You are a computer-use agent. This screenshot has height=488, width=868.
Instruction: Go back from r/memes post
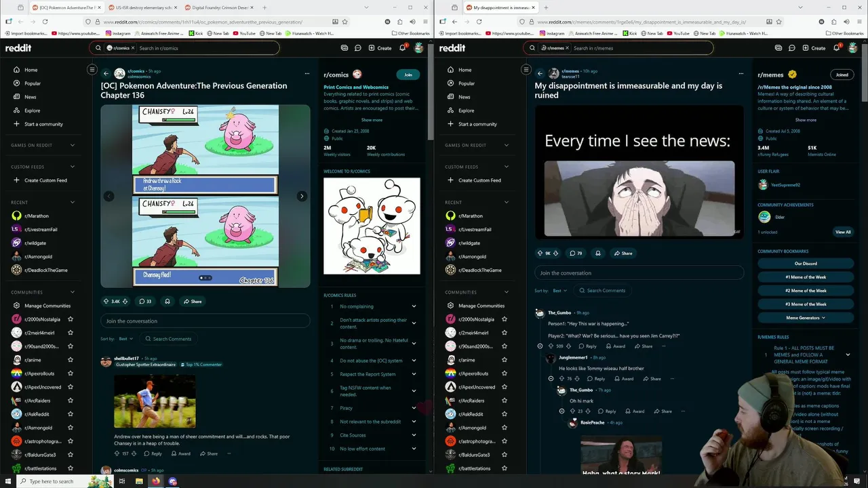pos(540,73)
